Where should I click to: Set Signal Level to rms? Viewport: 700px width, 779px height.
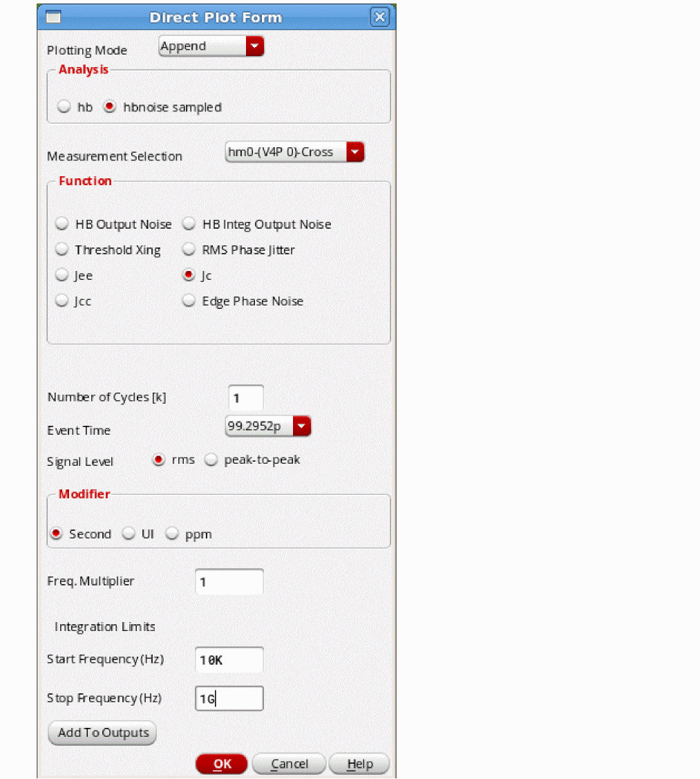pos(159,460)
